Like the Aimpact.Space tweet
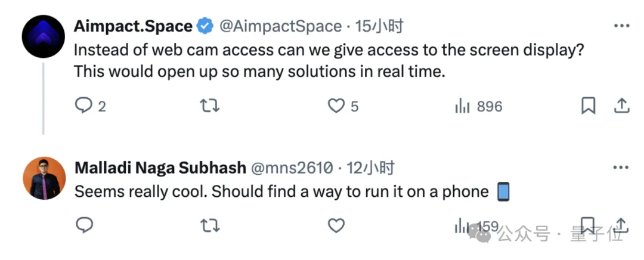This screenshot has width=644, height=260. pyautogui.click(x=337, y=106)
